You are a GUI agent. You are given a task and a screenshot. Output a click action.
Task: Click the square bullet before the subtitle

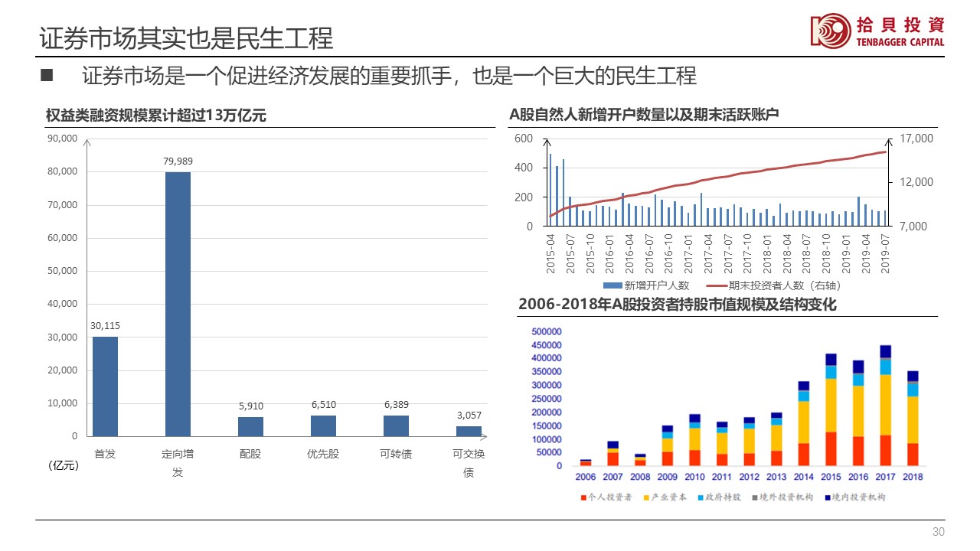(46, 76)
